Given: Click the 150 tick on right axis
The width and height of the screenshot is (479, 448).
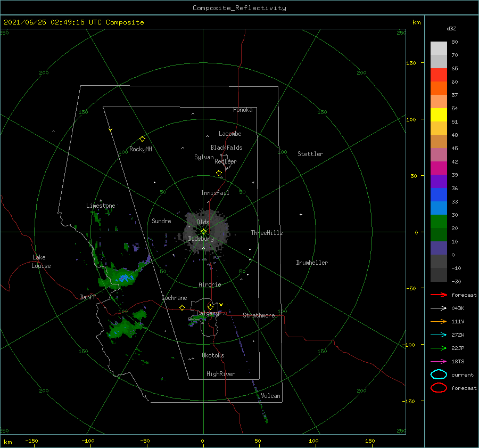Looking at the screenshot, I should pyautogui.click(x=411, y=63).
